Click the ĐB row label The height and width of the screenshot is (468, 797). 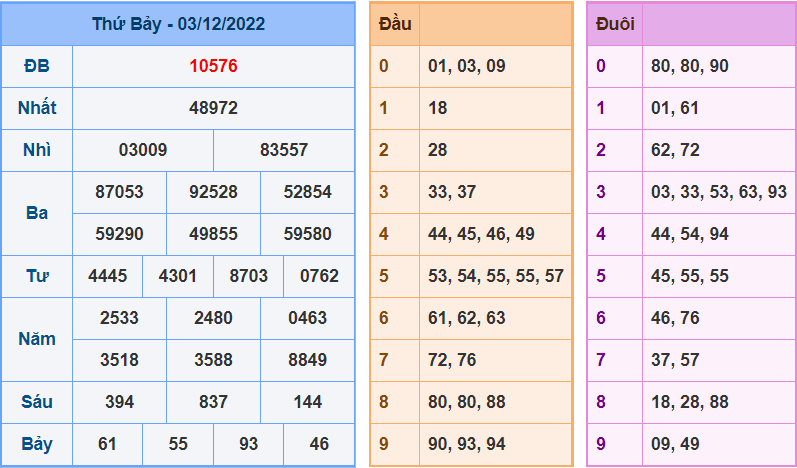[37, 66]
